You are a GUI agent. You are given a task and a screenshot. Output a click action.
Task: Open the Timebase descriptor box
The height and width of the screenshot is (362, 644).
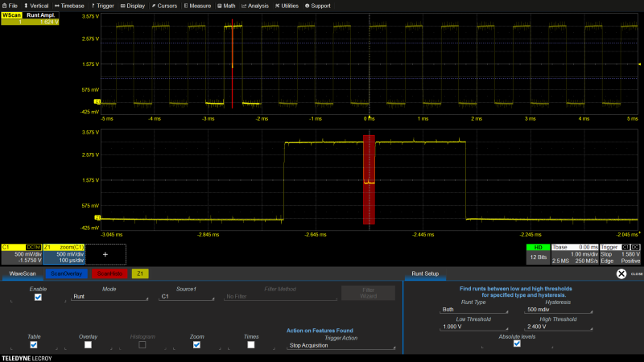[x=574, y=254]
